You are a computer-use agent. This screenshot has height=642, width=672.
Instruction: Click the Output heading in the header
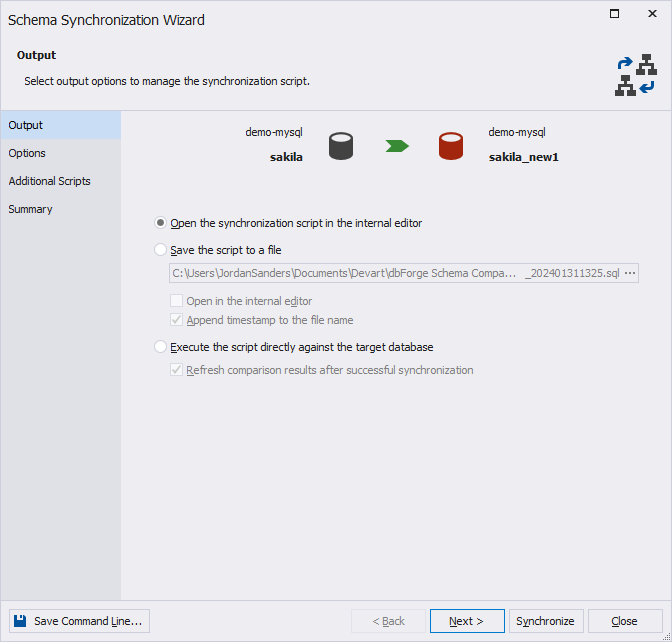pyautogui.click(x=36, y=55)
